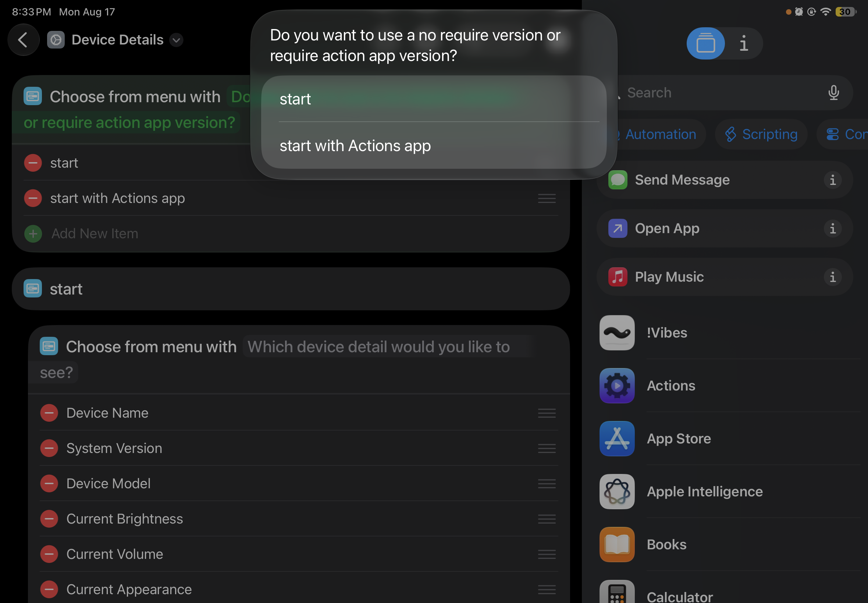Delete the Current Brightness menu item
Screen dimensions: 868x603
[49, 519]
